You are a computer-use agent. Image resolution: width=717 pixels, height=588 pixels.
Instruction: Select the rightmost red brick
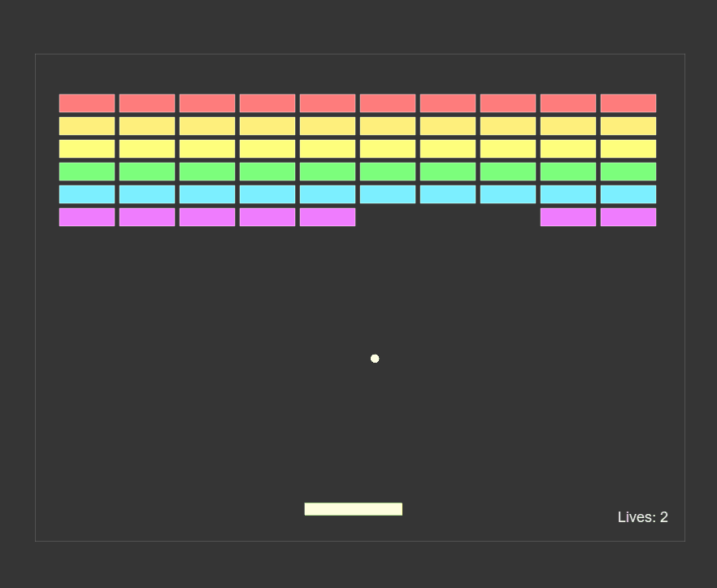coord(628,103)
